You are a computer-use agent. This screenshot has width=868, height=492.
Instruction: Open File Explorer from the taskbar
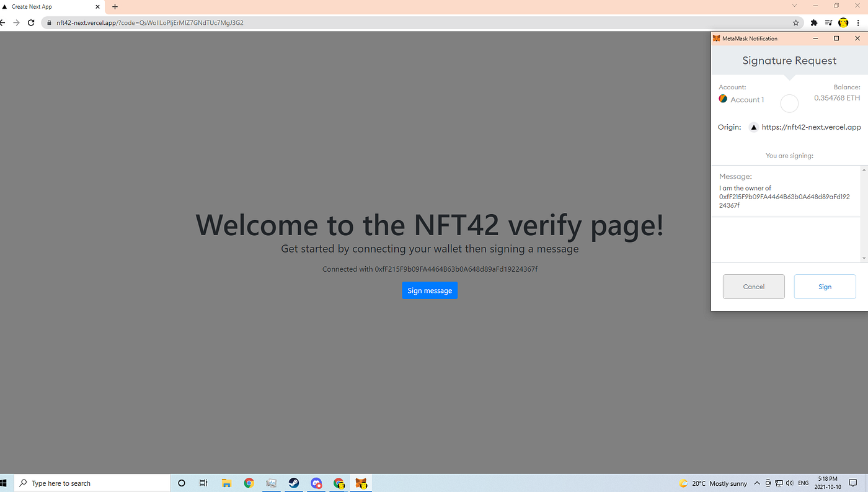point(226,483)
